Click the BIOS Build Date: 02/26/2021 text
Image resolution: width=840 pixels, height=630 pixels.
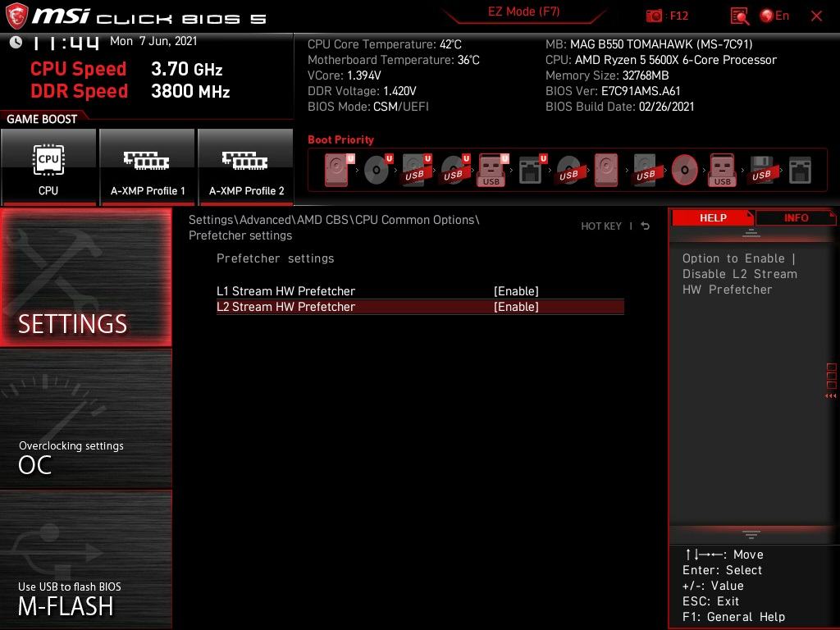(620, 107)
